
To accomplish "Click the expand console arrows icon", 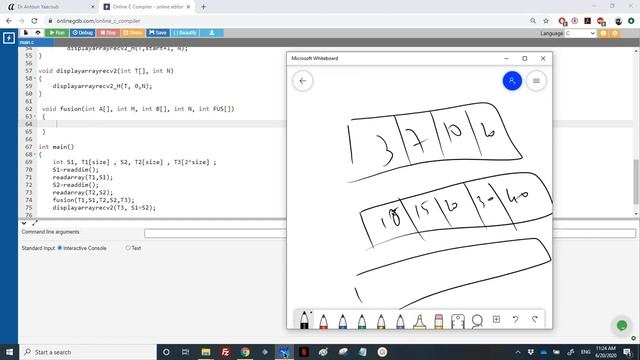I will (35, 223).
